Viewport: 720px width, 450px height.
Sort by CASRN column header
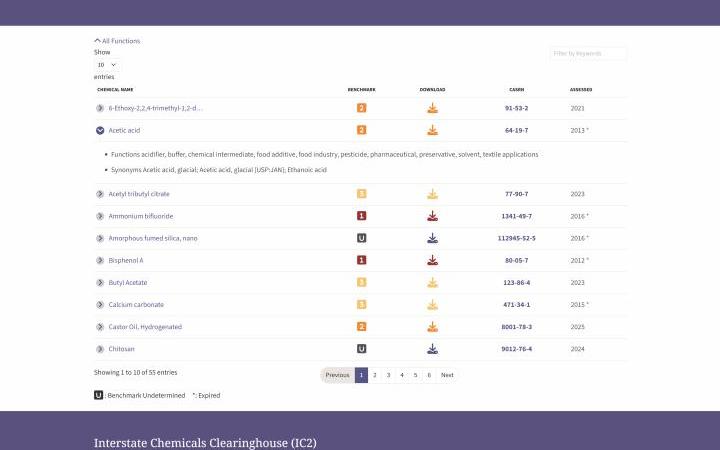point(517,90)
